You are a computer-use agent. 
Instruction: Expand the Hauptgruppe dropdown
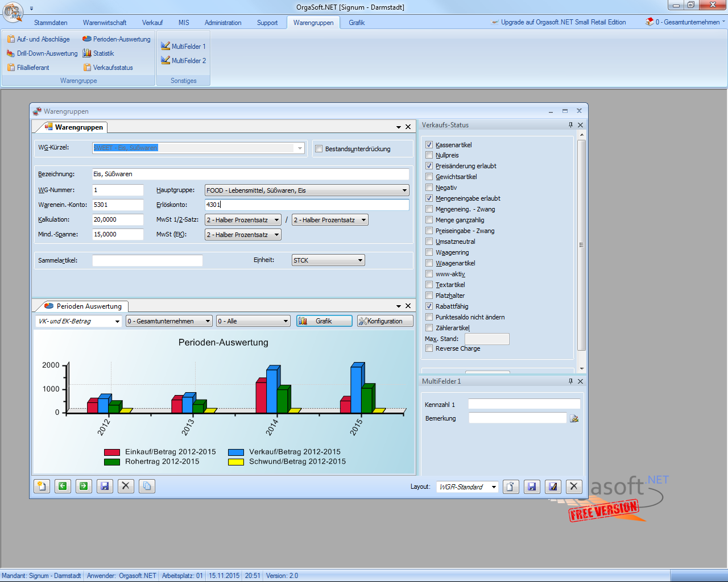[404, 190]
